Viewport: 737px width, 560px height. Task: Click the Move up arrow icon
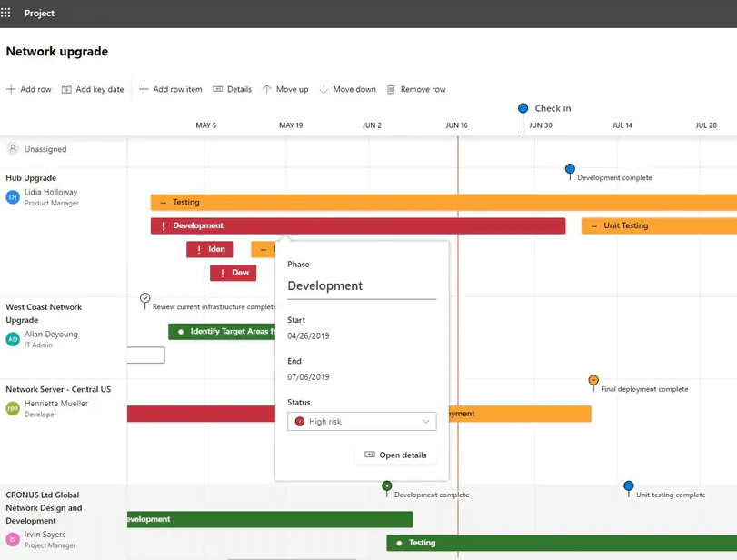point(267,89)
